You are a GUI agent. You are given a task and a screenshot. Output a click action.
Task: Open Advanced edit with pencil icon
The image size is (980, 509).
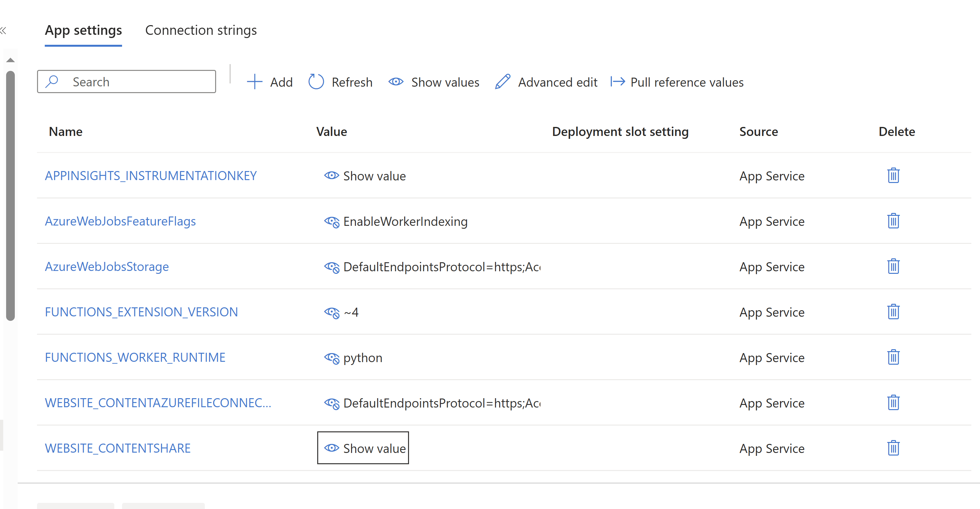(546, 82)
